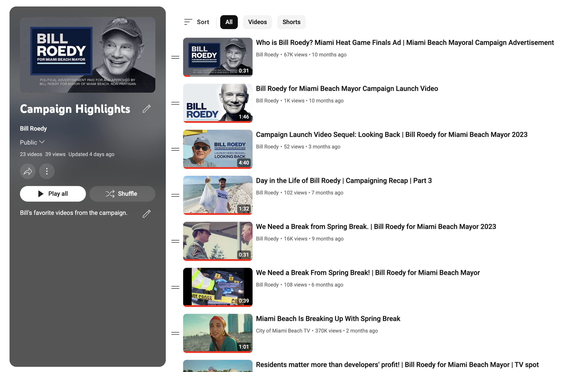Click description 'Bill's favorite videos from the campaign.'
Image resolution: width=588 pixels, height=372 pixels.
[x=74, y=213]
